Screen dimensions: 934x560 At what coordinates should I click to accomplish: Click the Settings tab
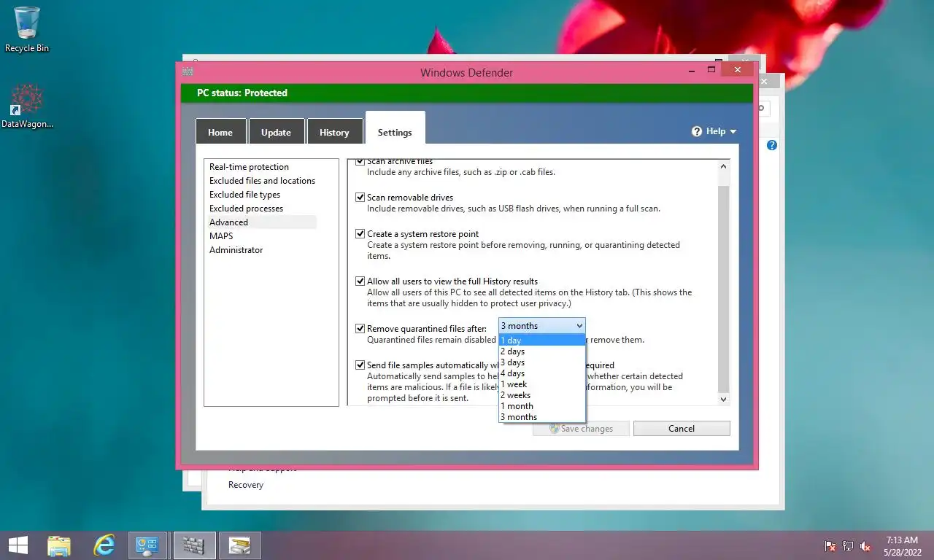395,130
